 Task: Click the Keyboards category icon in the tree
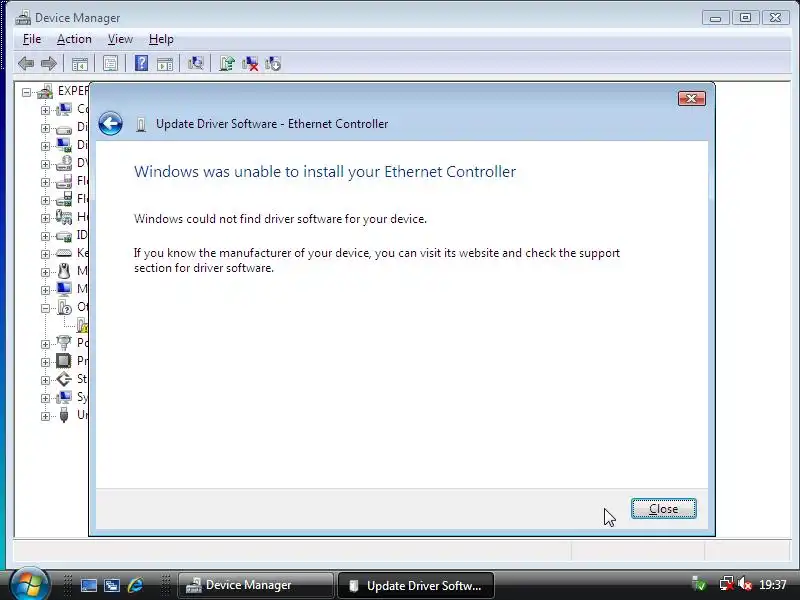point(64,253)
